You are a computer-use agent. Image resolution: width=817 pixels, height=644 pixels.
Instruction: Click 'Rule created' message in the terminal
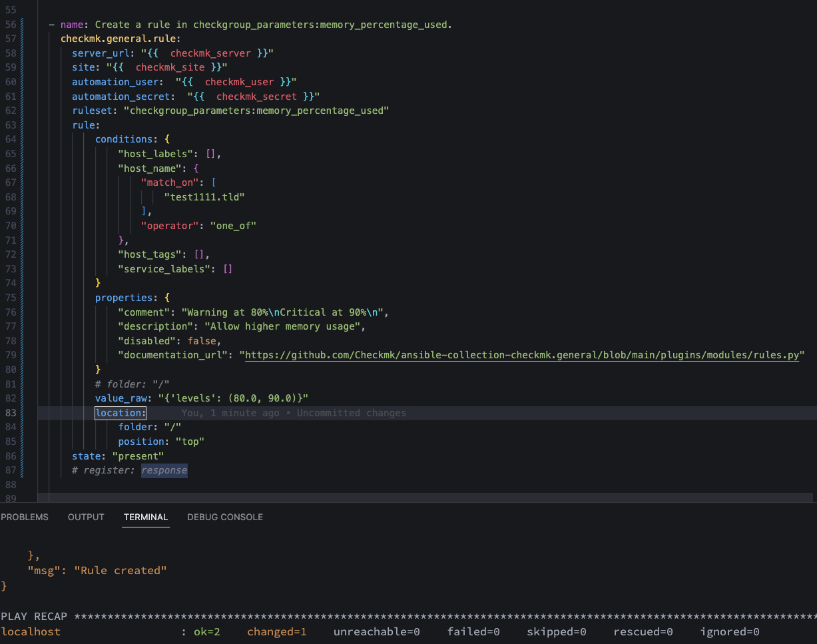click(x=120, y=571)
